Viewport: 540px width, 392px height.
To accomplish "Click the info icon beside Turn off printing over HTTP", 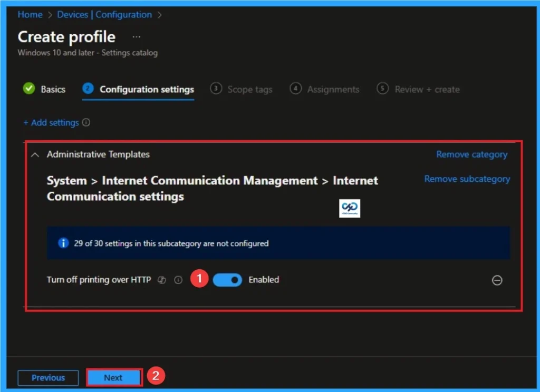I will point(178,280).
